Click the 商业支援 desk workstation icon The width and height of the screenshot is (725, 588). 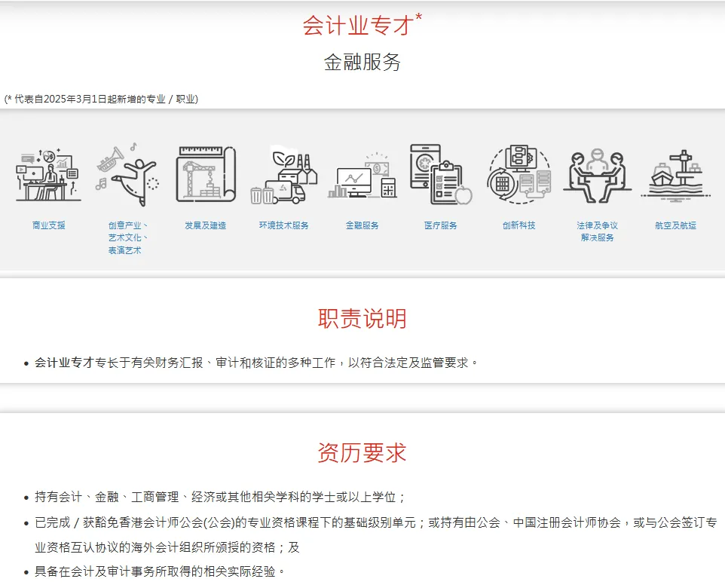coord(48,175)
